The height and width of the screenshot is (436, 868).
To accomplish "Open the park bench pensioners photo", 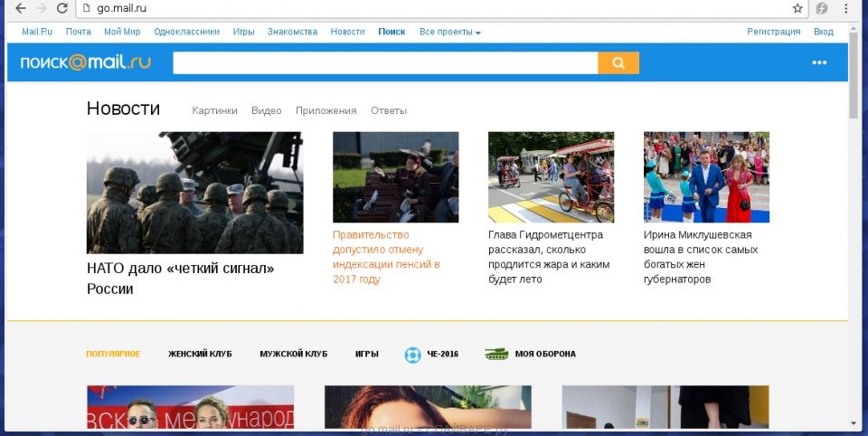I will [x=396, y=177].
